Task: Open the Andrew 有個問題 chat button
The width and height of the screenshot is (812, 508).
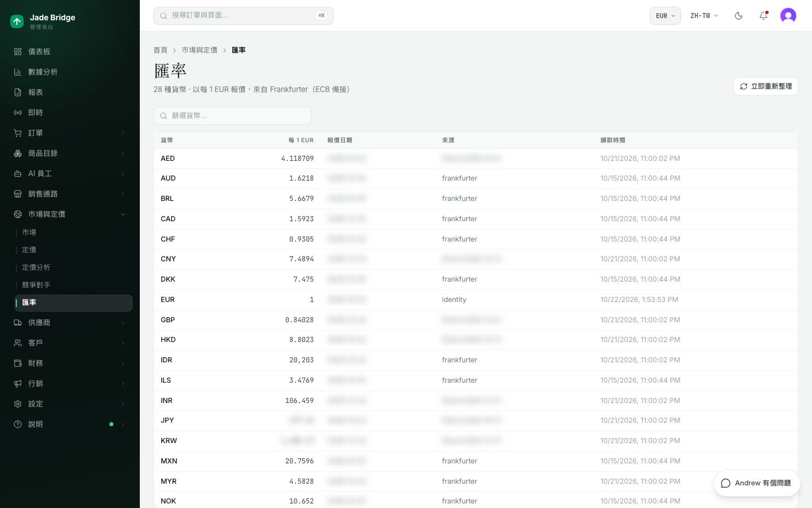Action: pyautogui.click(x=757, y=483)
